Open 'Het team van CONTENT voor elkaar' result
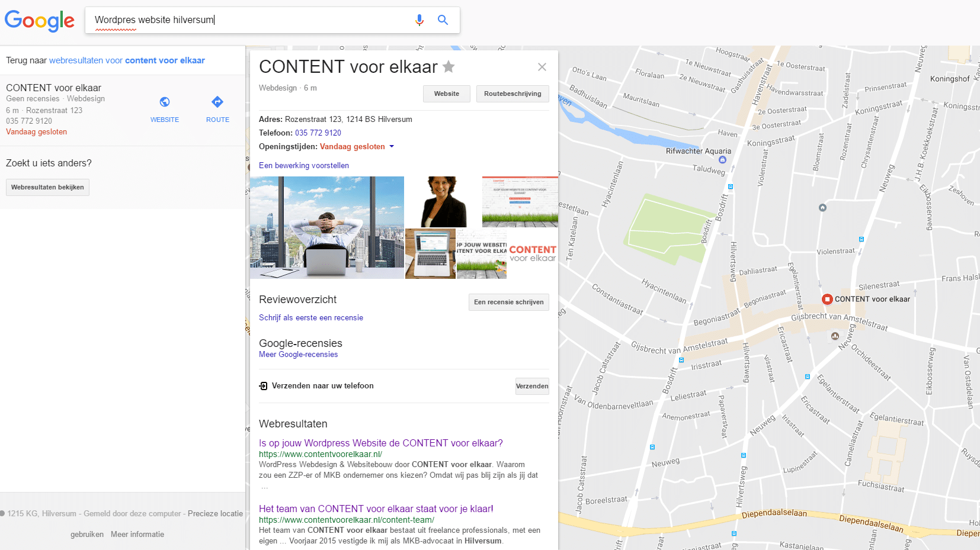 (x=376, y=509)
